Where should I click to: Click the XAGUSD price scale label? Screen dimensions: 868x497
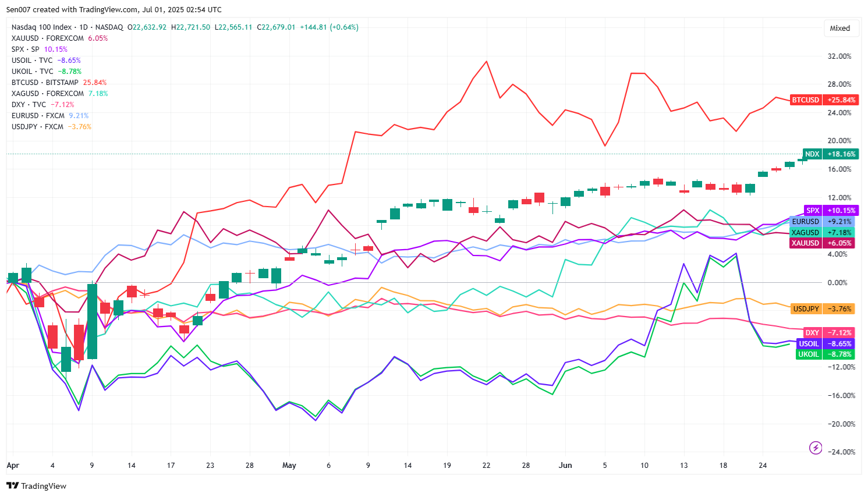point(806,233)
